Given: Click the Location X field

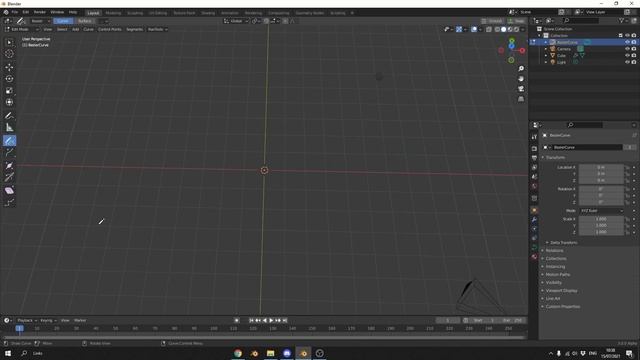Looking at the screenshot, I should pos(601,167).
